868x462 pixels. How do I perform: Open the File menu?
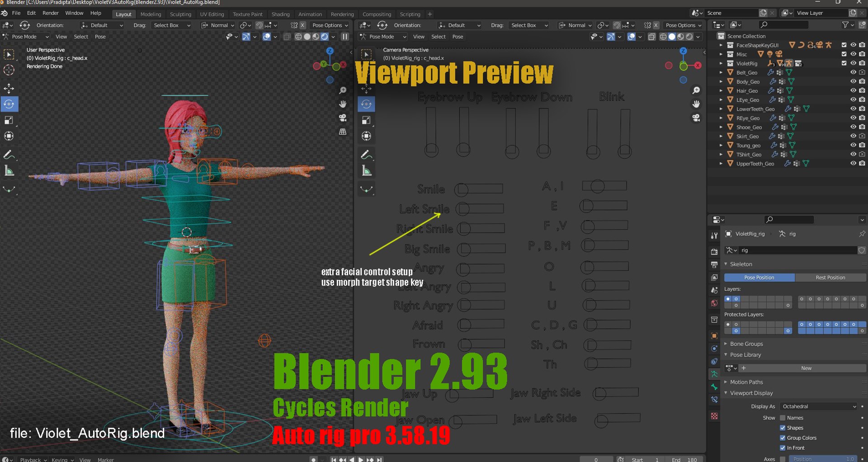pyautogui.click(x=16, y=13)
